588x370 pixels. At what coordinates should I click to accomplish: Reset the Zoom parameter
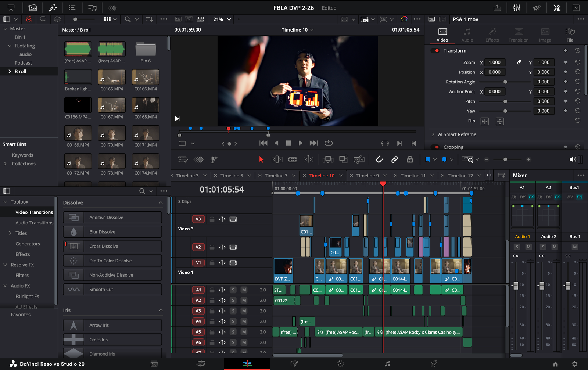[577, 62]
